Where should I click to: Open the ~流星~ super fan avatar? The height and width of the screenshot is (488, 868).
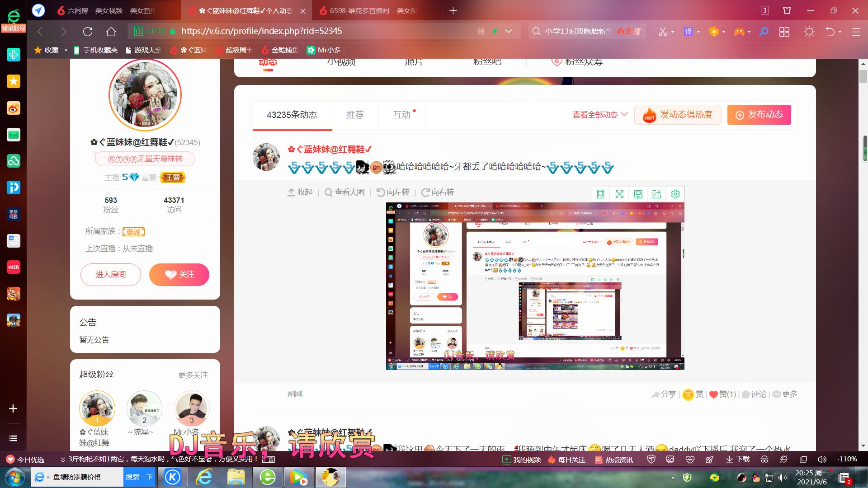click(x=144, y=408)
